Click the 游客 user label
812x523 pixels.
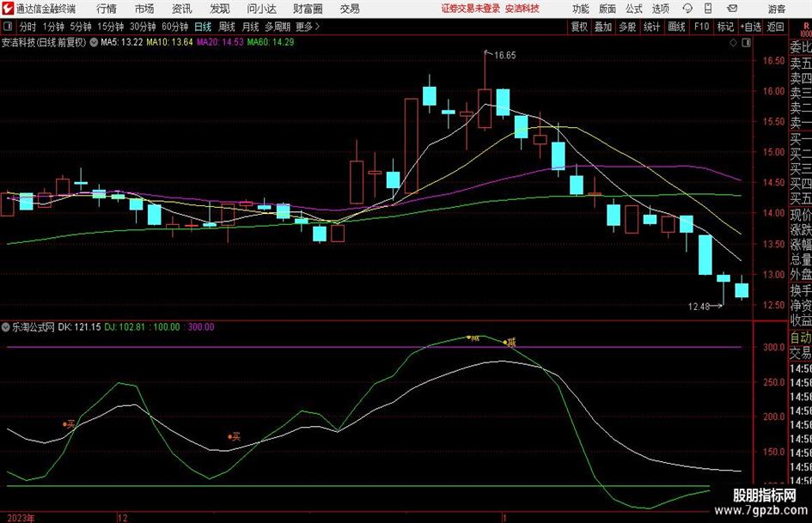tap(777, 9)
